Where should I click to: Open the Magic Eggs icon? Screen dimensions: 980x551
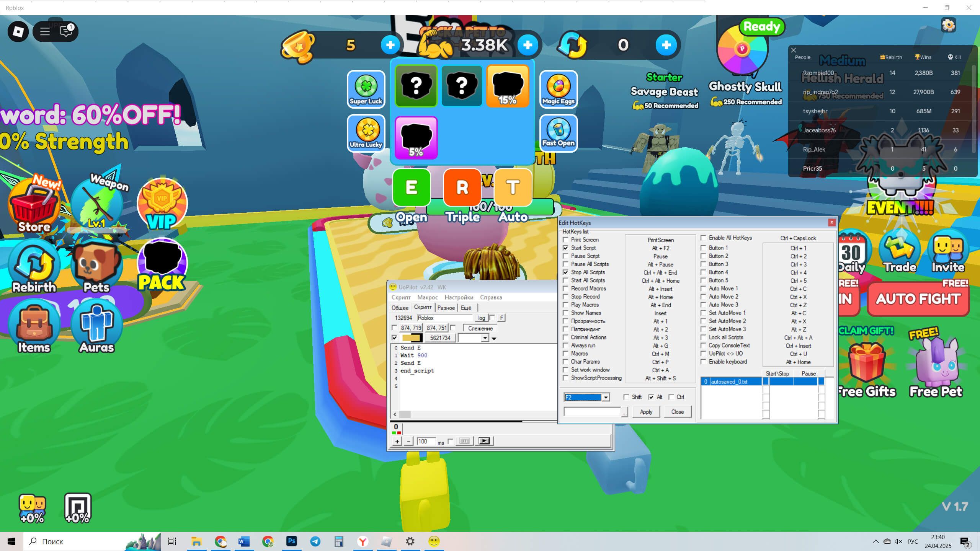[558, 89]
